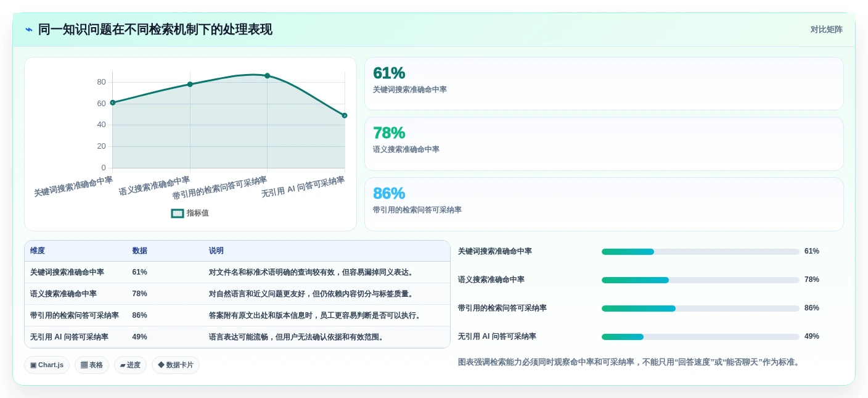Select the Chart.js tag chip
868x398 pixels.
coord(47,365)
